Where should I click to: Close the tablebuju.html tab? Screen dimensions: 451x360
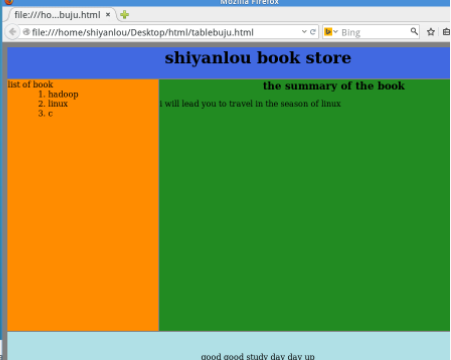tap(108, 15)
